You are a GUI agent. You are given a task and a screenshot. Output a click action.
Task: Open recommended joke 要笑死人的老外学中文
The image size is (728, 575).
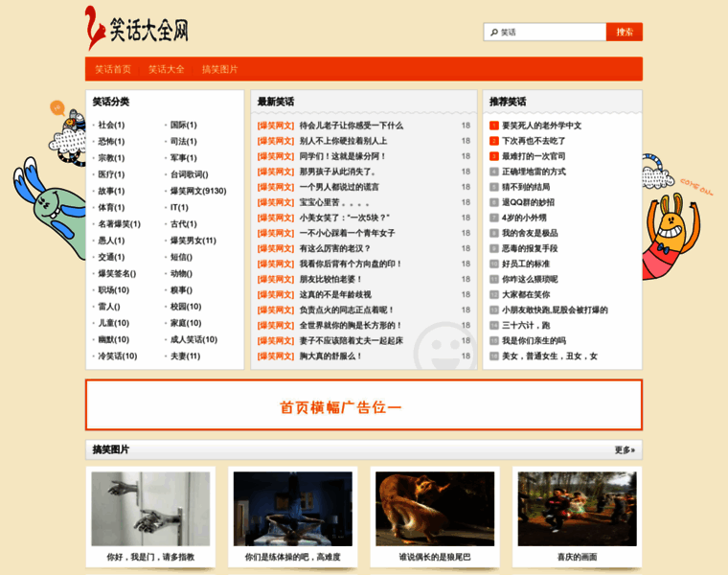[542, 126]
